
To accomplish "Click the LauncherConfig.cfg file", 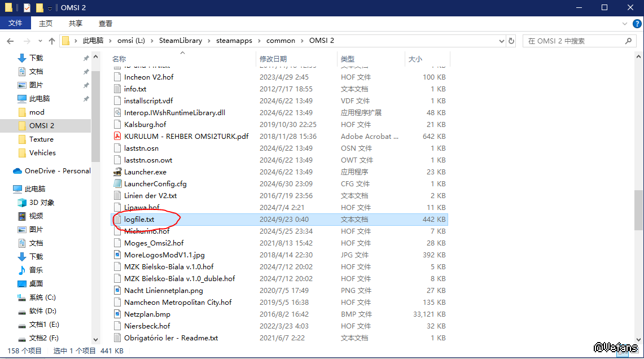I will point(155,183).
